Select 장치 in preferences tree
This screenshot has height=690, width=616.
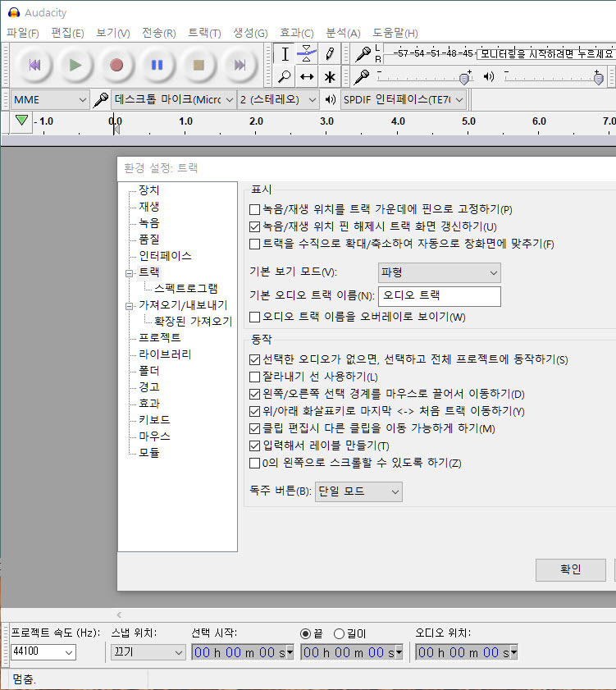tap(148, 190)
